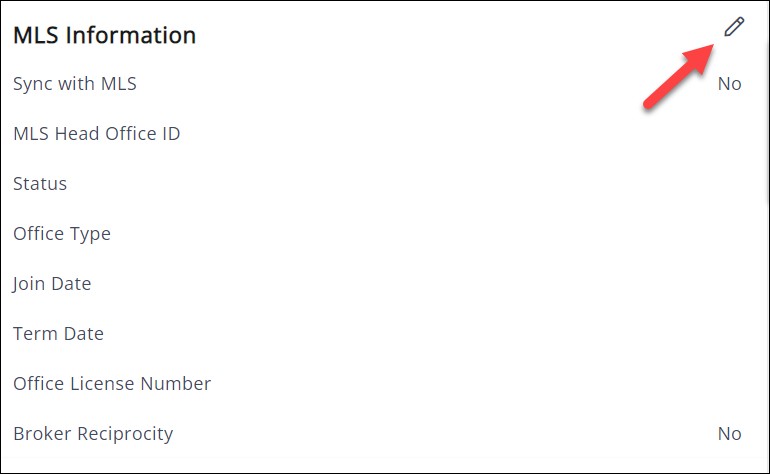Click blank header space right of MLS Information

click(450, 35)
